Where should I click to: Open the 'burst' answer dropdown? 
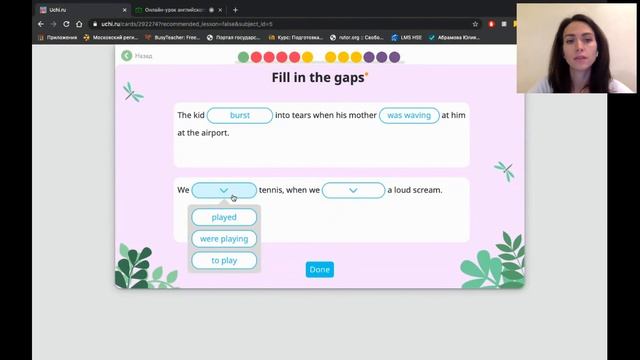[x=240, y=116]
